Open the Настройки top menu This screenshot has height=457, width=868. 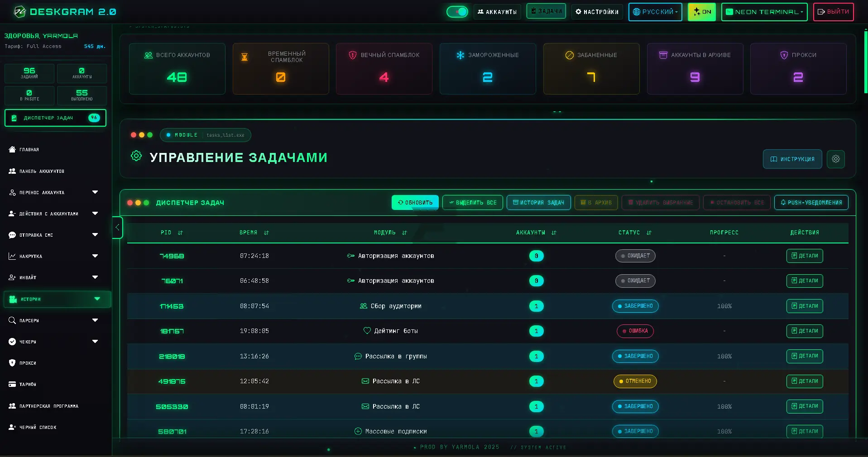pyautogui.click(x=597, y=12)
